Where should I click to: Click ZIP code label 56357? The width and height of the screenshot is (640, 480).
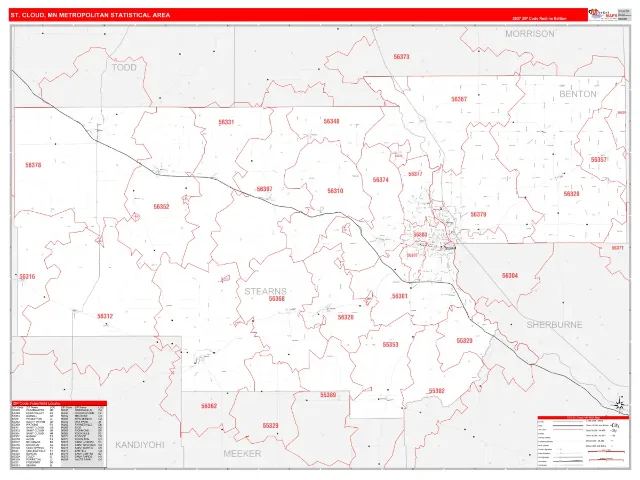click(599, 160)
